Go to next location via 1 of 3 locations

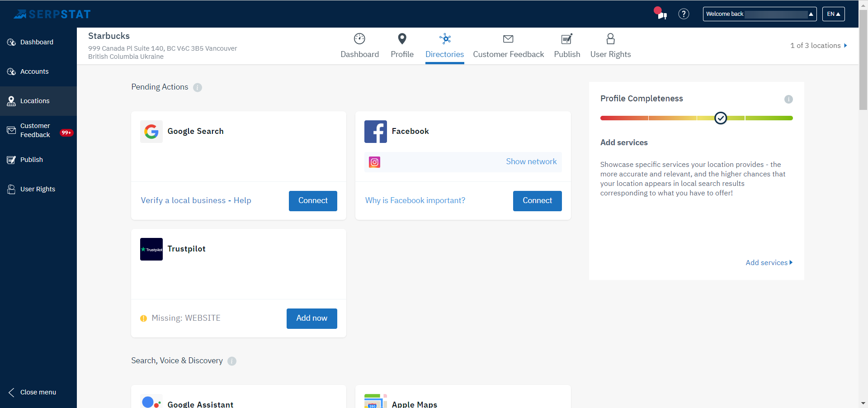coord(819,46)
